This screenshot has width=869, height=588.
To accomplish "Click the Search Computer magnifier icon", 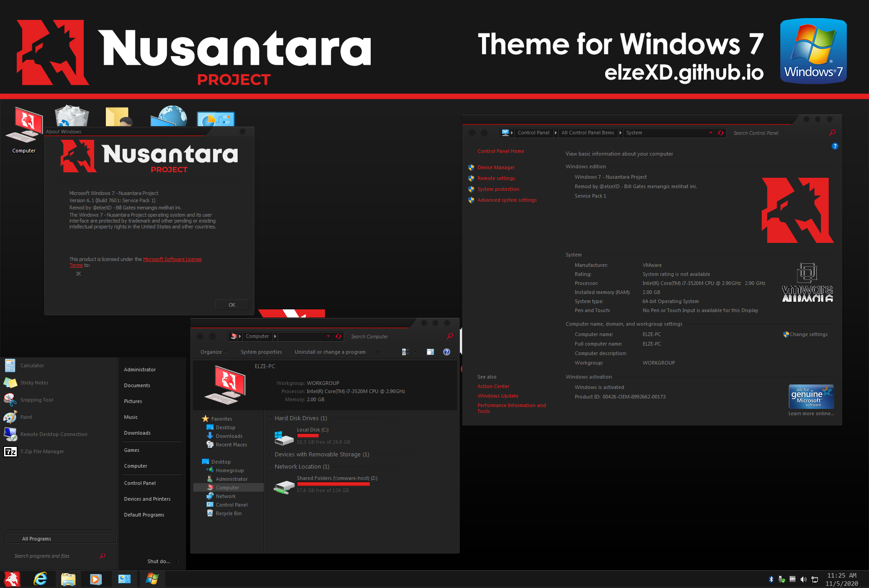I will pos(450,336).
